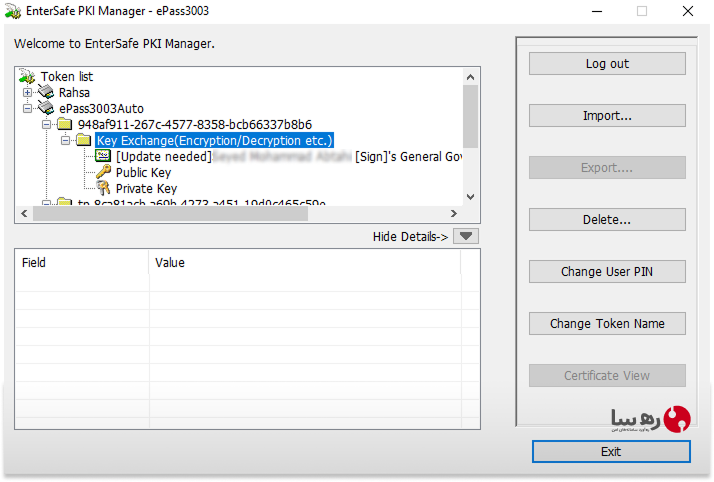This screenshot has height=482, width=714.
Task: Collapse the ePass3003Auto token node
Action: pos(27,108)
